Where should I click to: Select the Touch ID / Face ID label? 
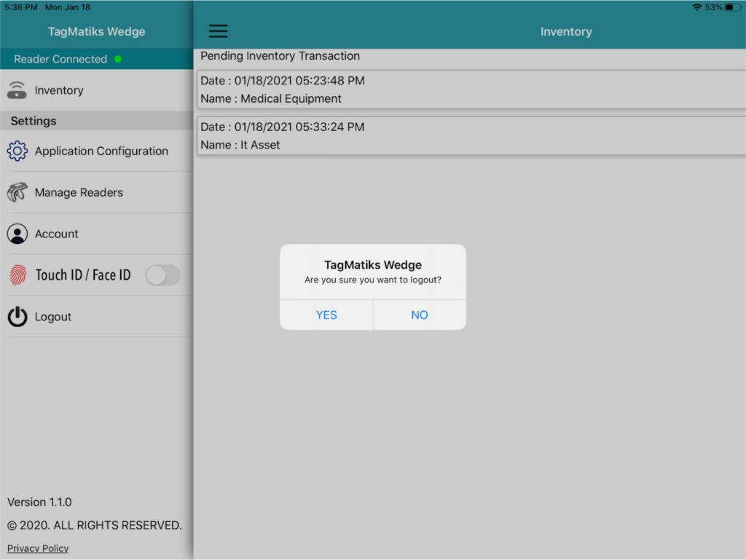[x=83, y=275]
